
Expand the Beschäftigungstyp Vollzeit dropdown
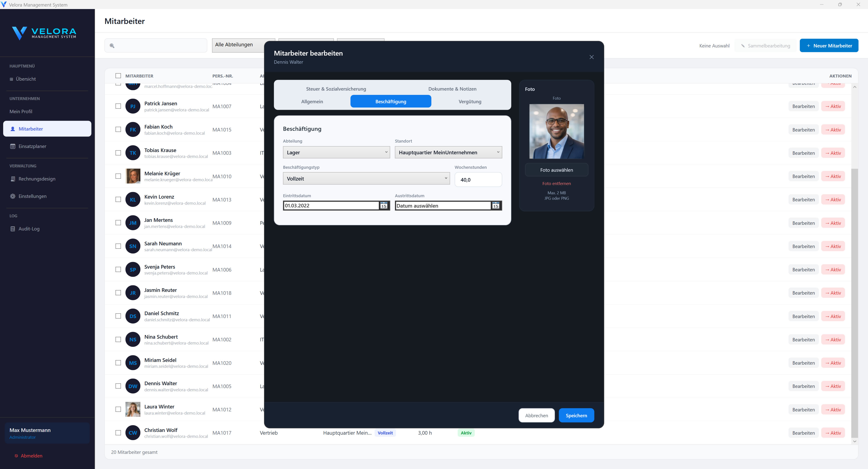[x=366, y=178]
